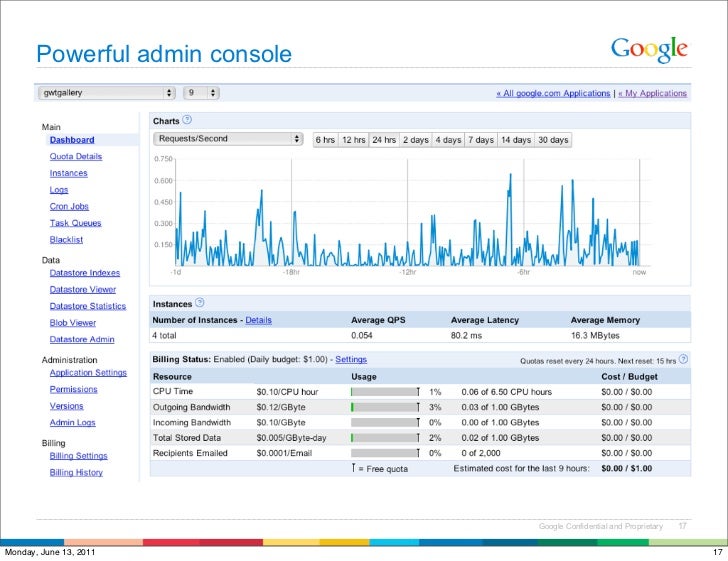Viewport: 728px width, 561px height.
Task: Open All google.com Applications link
Action: pyautogui.click(x=553, y=93)
